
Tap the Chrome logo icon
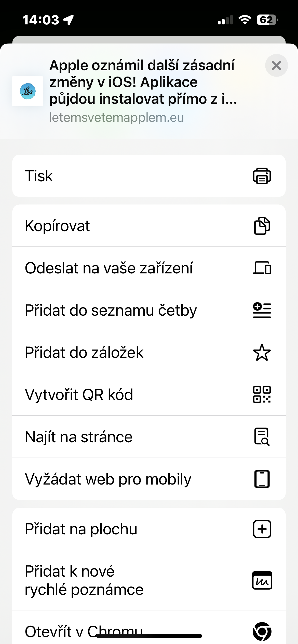262,631
